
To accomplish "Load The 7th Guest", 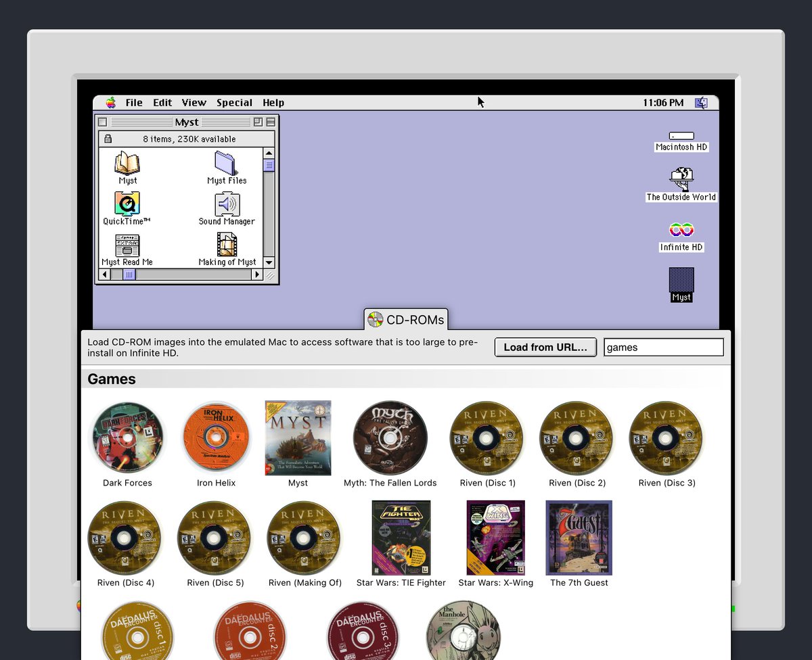I will 579,538.
